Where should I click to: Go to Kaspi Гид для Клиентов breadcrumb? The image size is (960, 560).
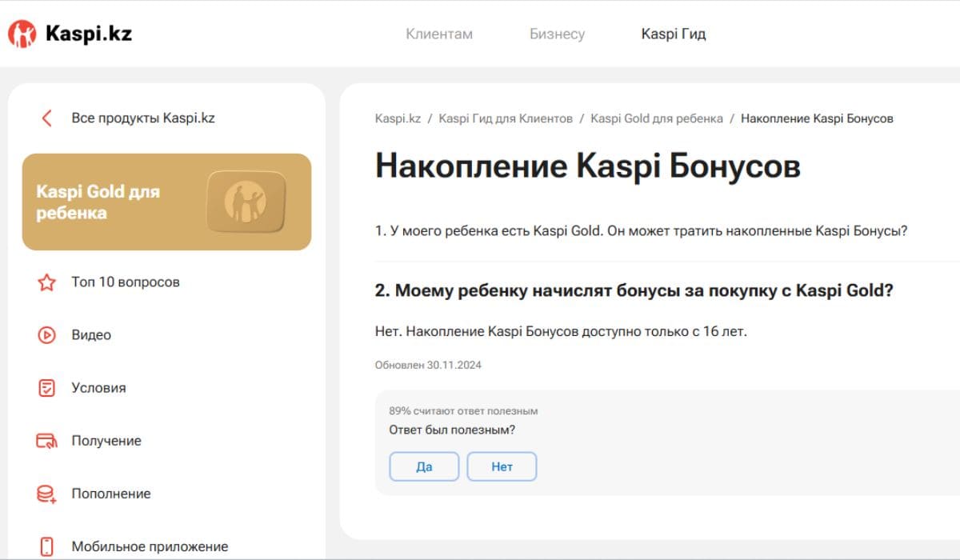click(506, 118)
